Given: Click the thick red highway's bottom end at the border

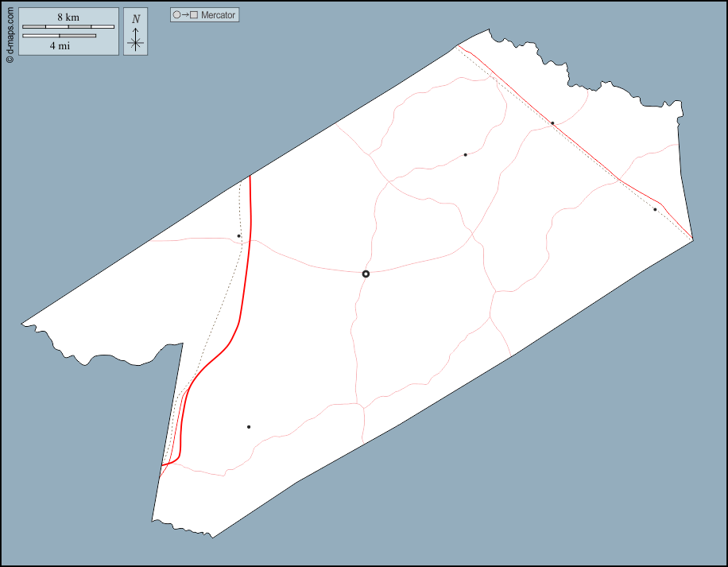Looking at the screenshot, I should click(x=162, y=464).
